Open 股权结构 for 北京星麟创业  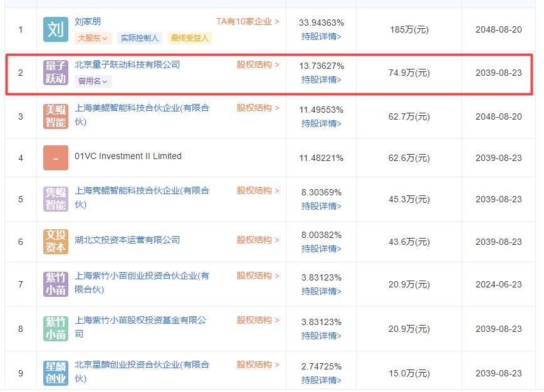258,364
